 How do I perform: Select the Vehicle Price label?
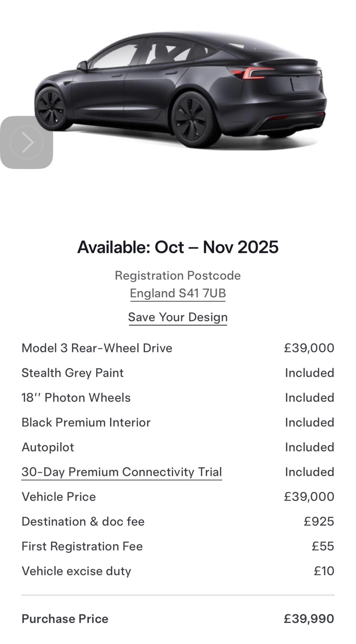pyautogui.click(x=59, y=497)
